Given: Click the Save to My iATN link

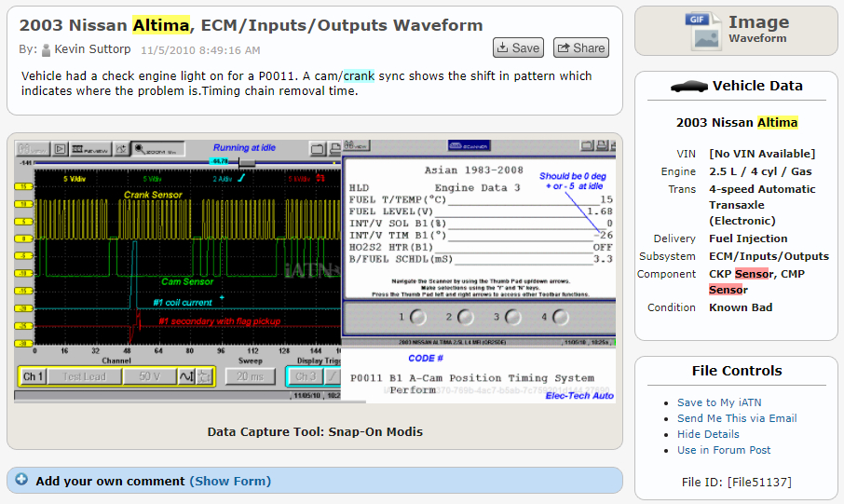Looking at the screenshot, I should 719,402.
